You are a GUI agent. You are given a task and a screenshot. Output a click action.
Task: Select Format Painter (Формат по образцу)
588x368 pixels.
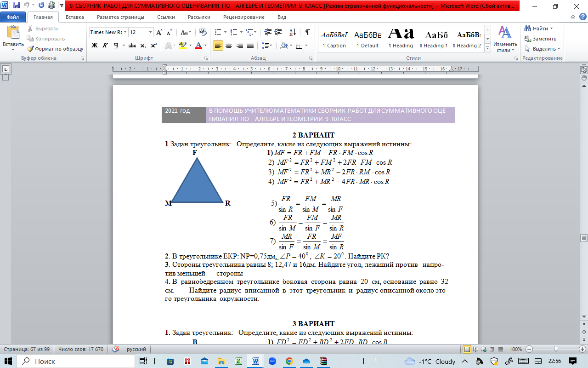[55, 49]
